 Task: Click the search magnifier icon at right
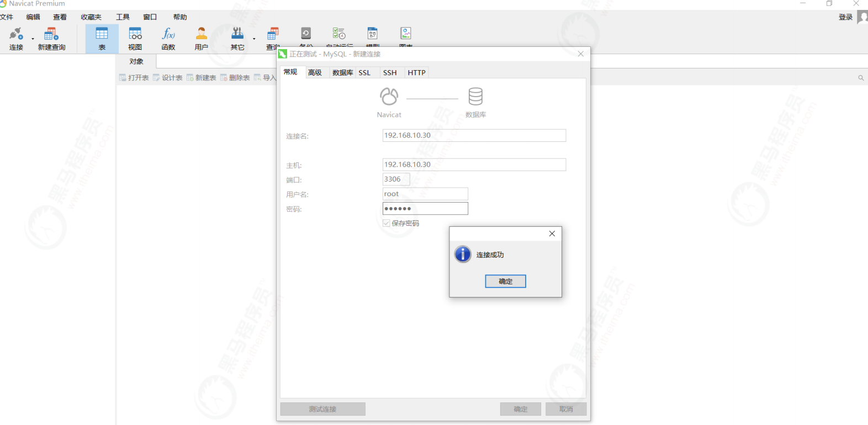861,78
